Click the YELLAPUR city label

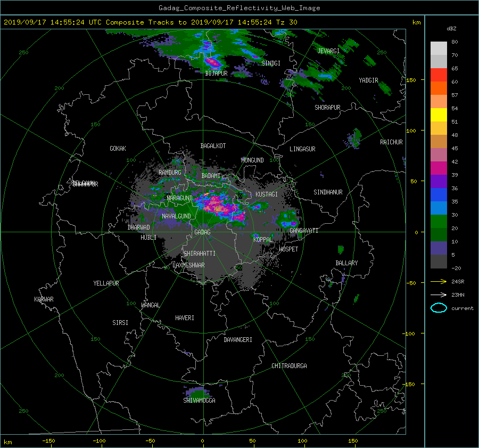coord(106,283)
